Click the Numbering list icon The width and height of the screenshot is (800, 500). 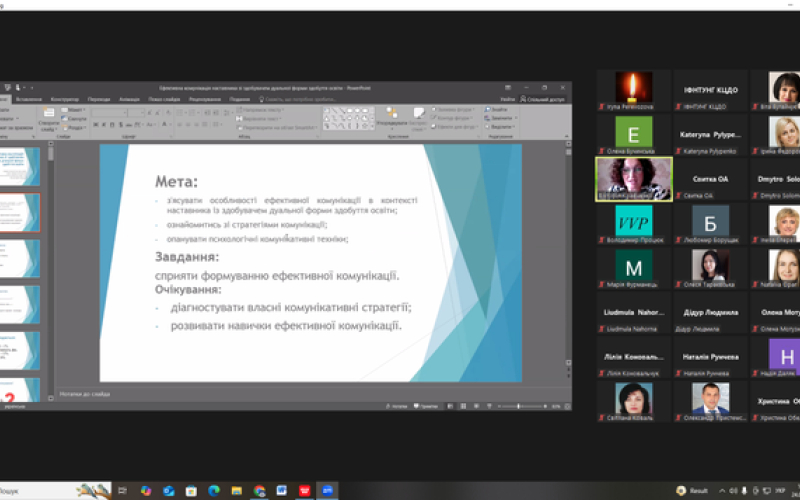coord(194,113)
